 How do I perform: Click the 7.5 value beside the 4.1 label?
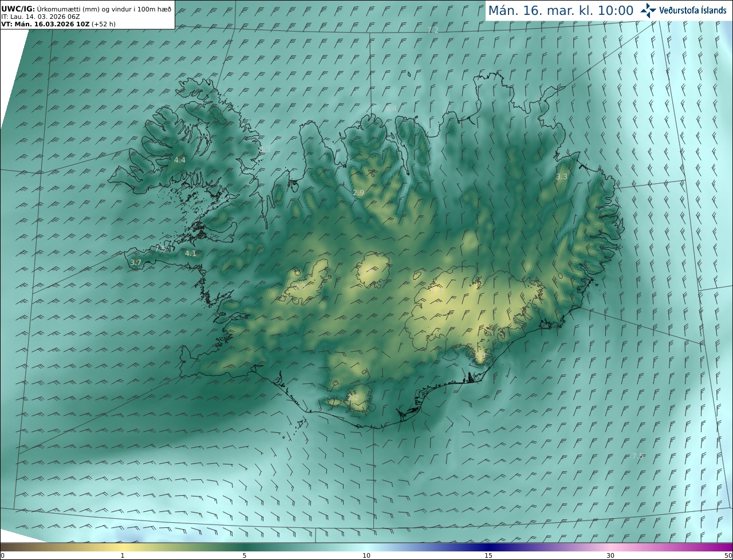point(161,249)
